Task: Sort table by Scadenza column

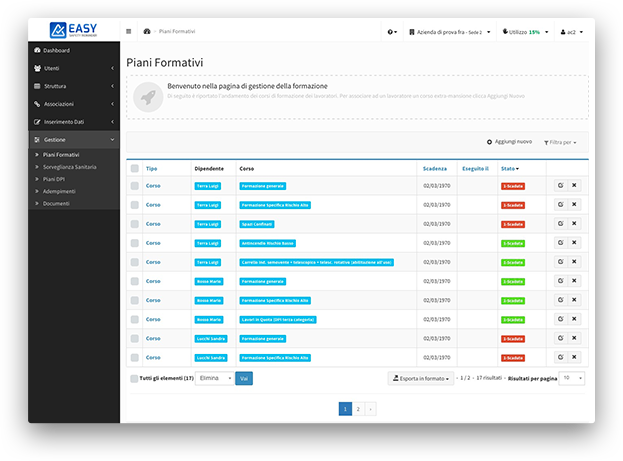Action: coord(435,169)
